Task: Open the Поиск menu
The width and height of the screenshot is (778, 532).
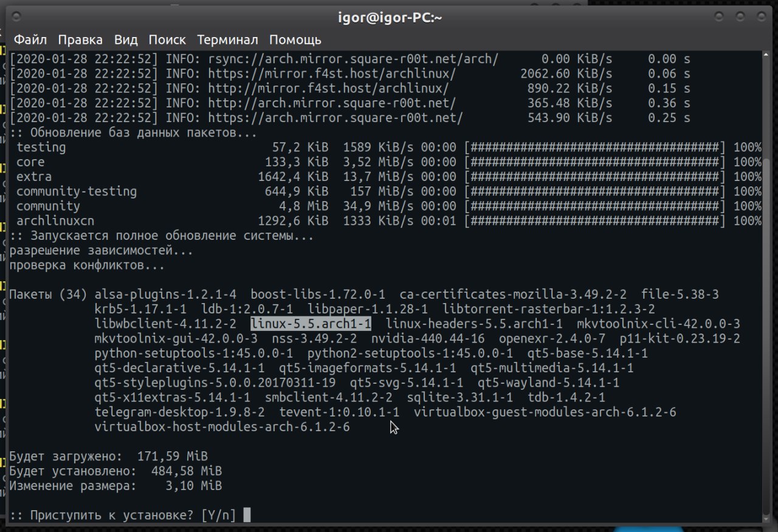Action: coord(167,40)
